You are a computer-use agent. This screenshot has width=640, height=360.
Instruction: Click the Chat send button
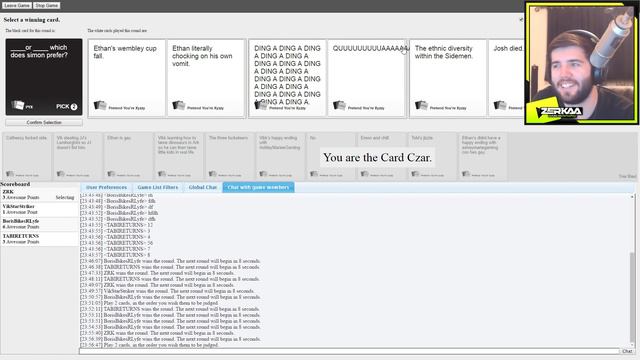pos(627,351)
